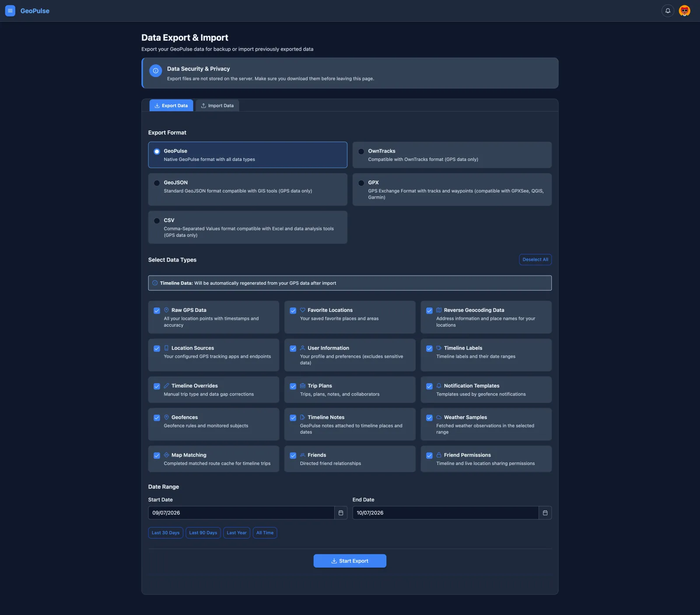Click the GeoPulse logo text

pyautogui.click(x=35, y=11)
